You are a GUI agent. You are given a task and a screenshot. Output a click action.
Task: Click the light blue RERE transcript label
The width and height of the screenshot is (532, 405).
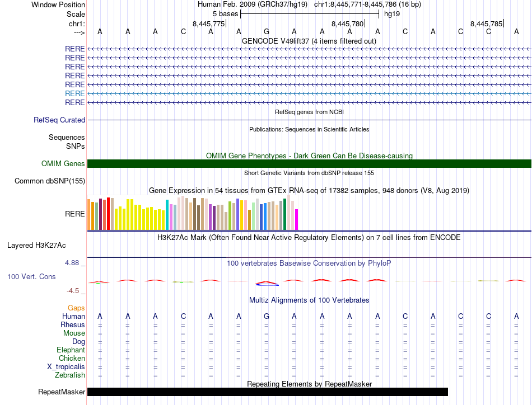[x=74, y=93]
